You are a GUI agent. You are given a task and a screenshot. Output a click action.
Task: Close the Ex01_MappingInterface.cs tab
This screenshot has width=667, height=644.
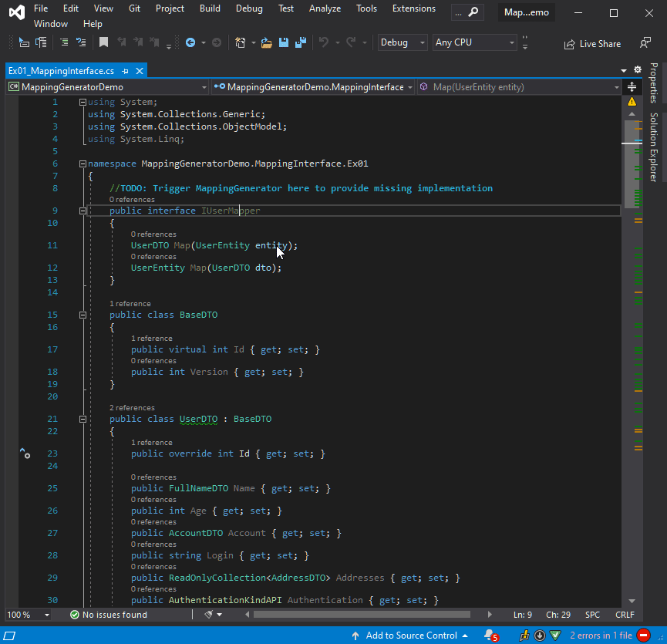pyautogui.click(x=140, y=71)
